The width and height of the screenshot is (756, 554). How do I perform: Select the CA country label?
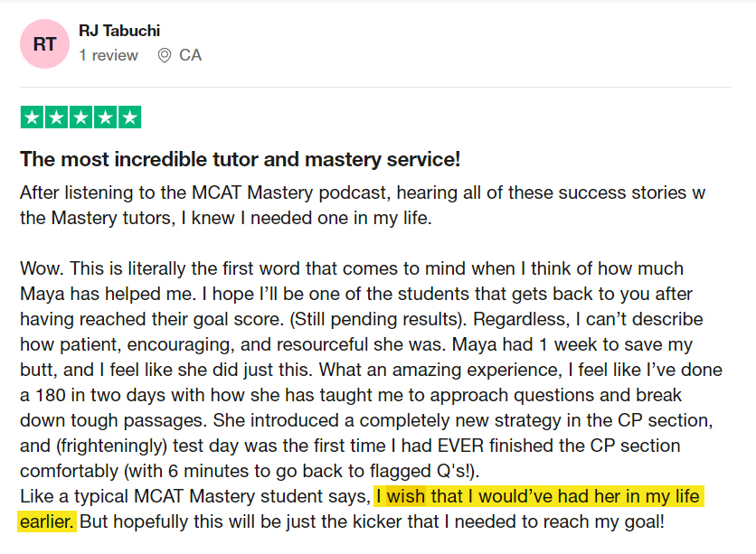[x=190, y=55]
